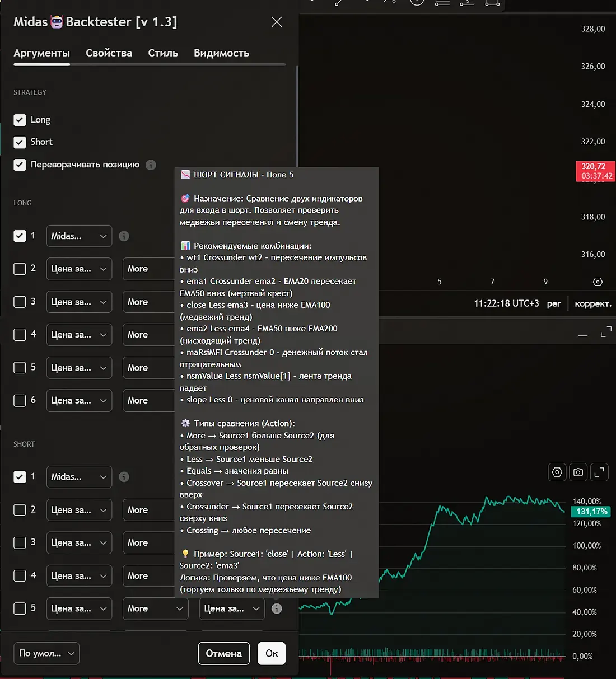Viewport: 616px width, 679px height.
Task: Expand SHORT row 2 source dropdown
Action: [x=79, y=510]
